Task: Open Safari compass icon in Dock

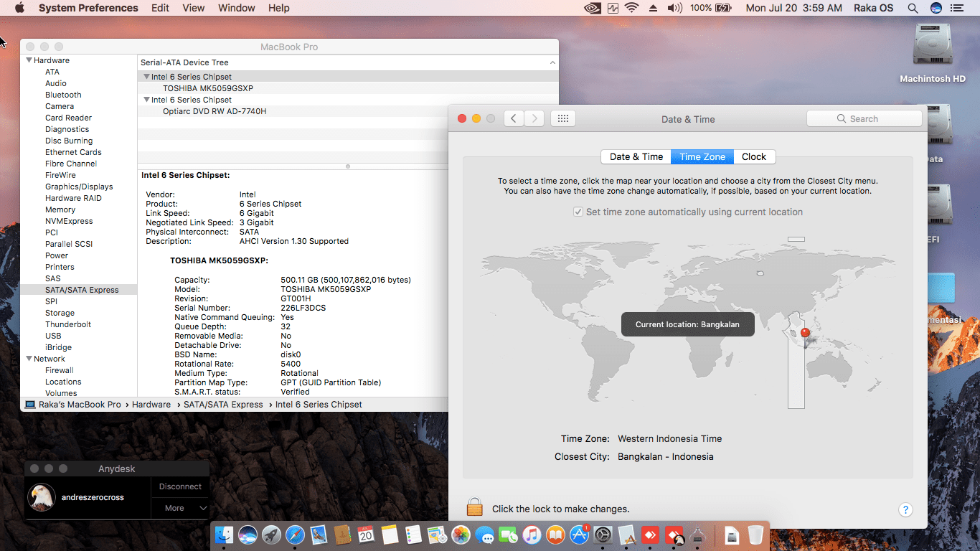Action: pyautogui.click(x=295, y=534)
